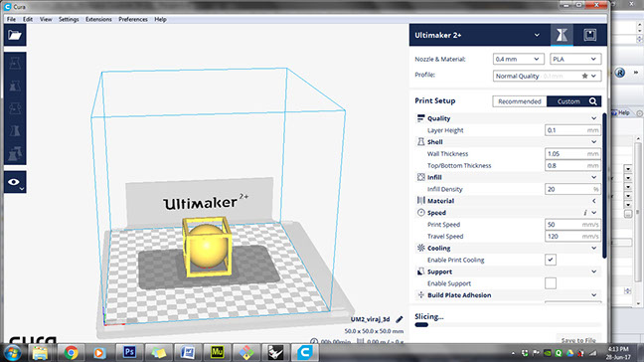The width and height of the screenshot is (644, 362).
Task: Select the Mirror tool in left toolbar
Action: tap(15, 131)
